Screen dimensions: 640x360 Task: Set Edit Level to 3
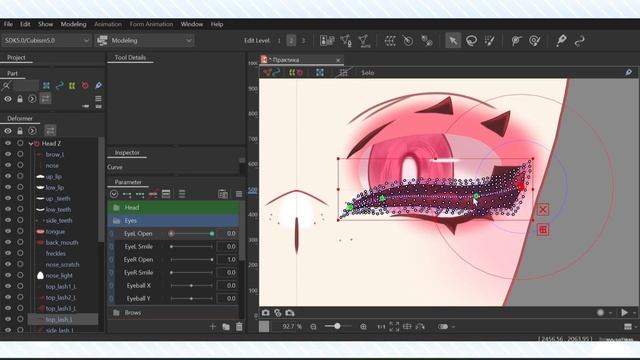(303, 40)
